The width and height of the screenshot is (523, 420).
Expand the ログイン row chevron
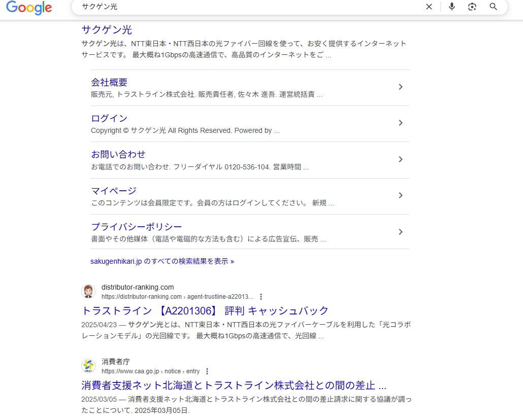point(401,123)
